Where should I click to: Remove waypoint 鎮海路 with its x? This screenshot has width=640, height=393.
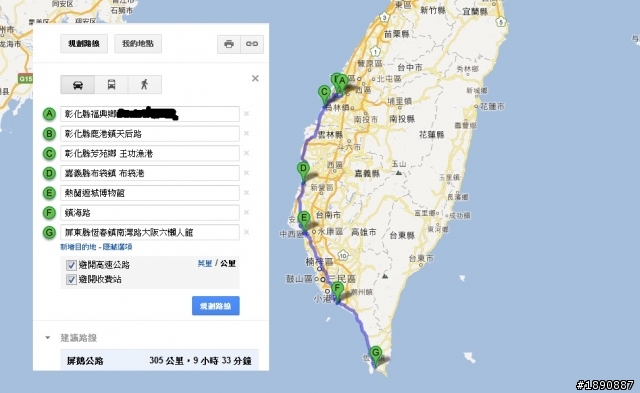pyautogui.click(x=247, y=212)
